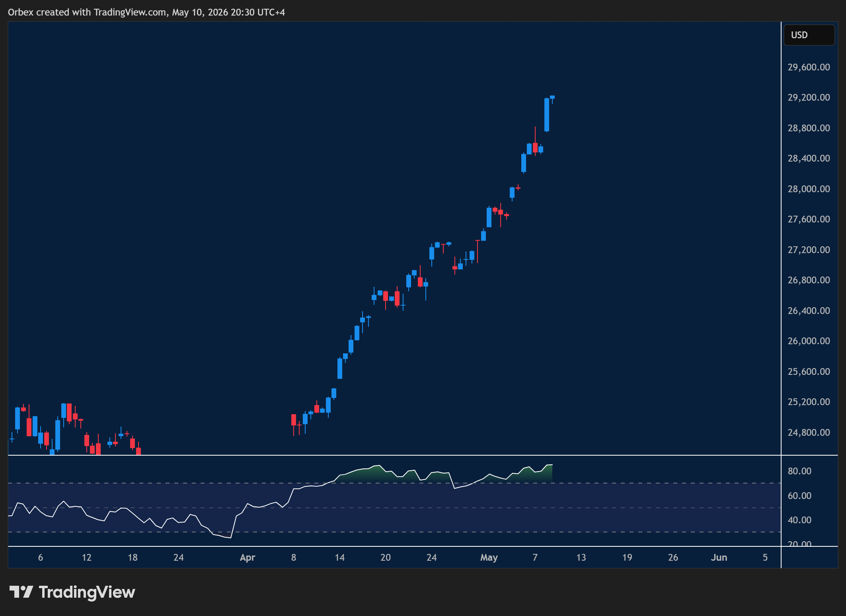
Task: Click the 25,200.00 price label
Action: click(809, 402)
